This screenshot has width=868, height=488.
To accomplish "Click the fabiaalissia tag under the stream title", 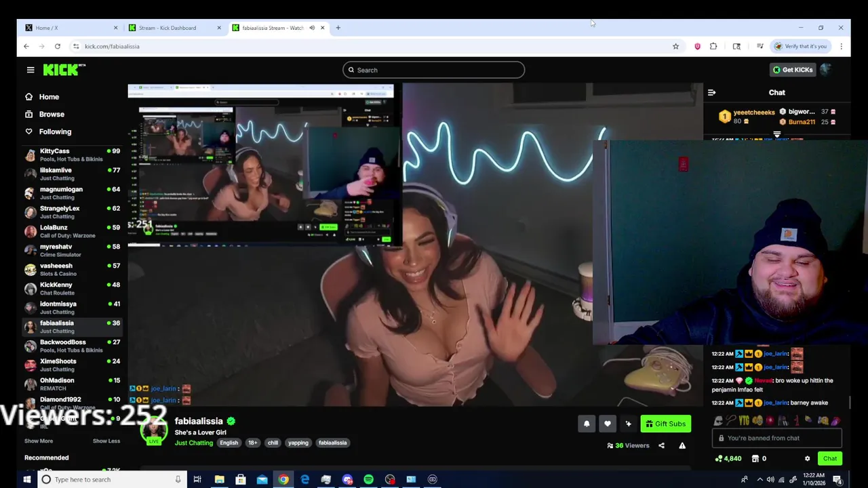I will pos(333,443).
